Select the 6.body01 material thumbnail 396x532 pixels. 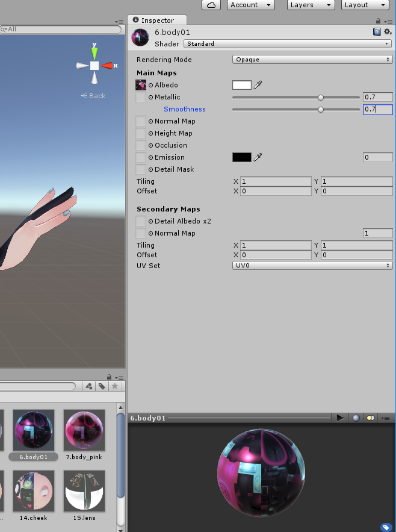click(33, 430)
